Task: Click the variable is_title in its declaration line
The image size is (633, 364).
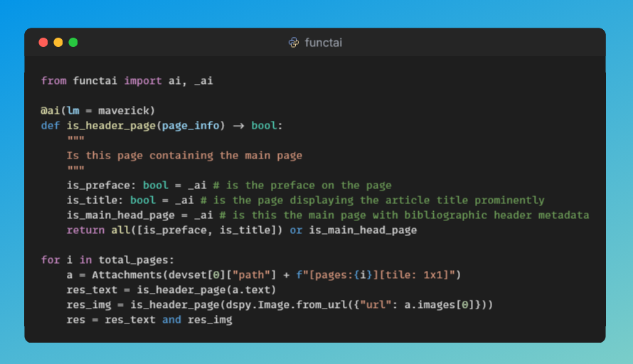Action: coord(92,200)
